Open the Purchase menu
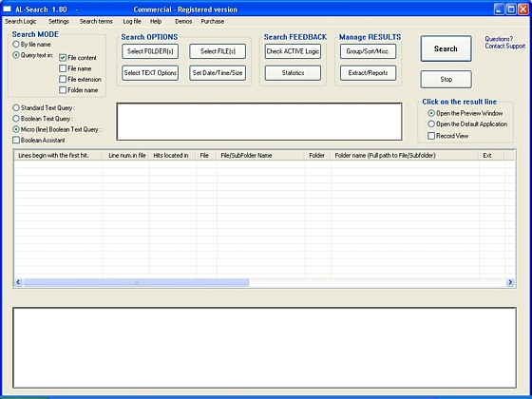This screenshot has width=532, height=399. coord(213,21)
